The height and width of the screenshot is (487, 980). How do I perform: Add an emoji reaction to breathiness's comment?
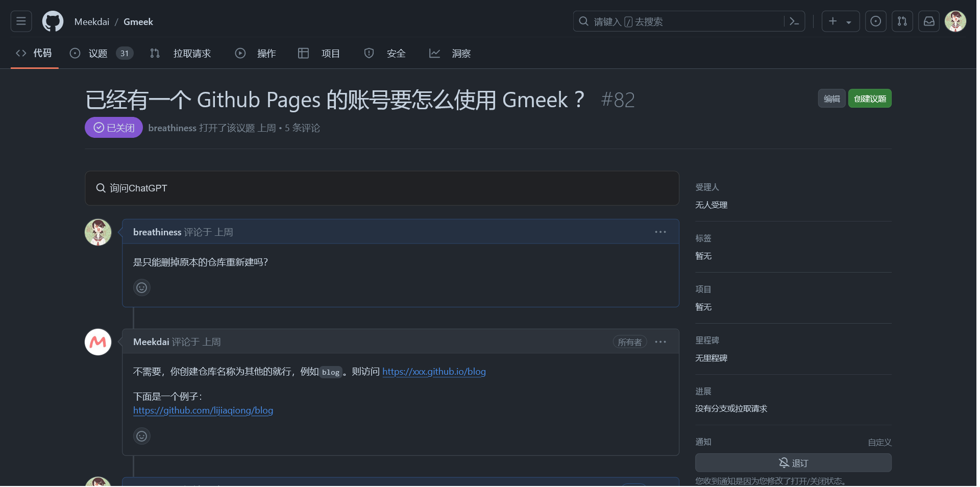[141, 287]
